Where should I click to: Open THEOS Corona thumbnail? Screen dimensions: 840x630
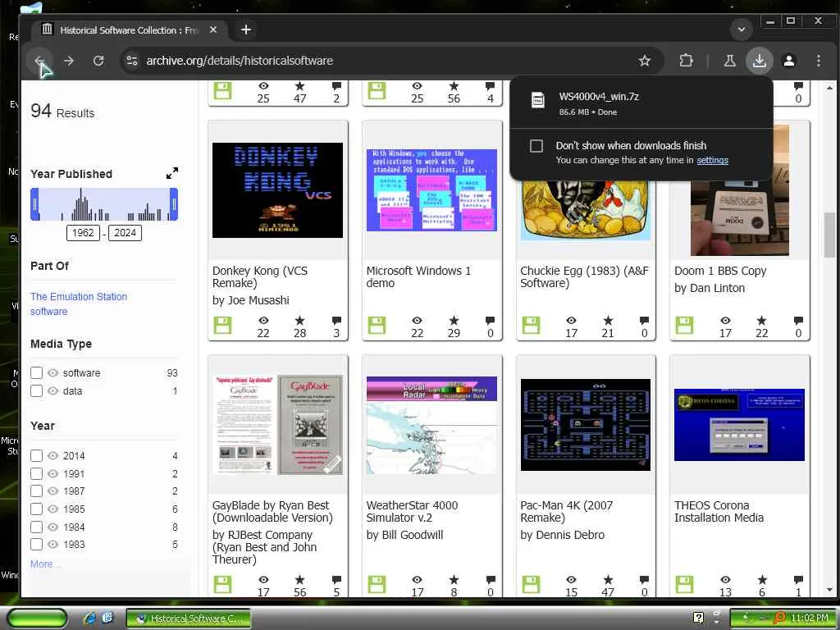coord(739,424)
